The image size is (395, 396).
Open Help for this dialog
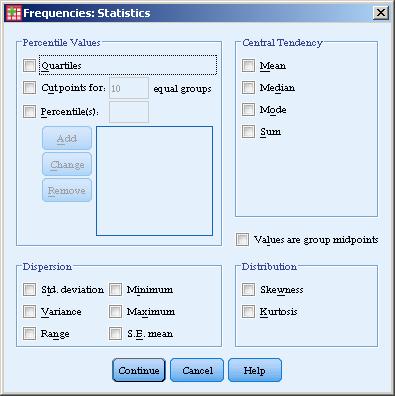pos(255,370)
